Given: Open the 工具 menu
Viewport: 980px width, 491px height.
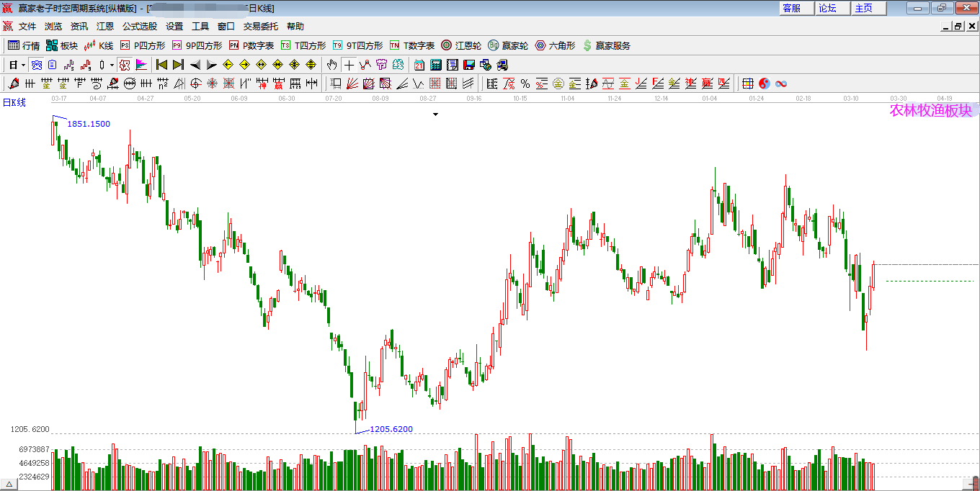Looking at the screenshot, I should (x=200, y=25).
